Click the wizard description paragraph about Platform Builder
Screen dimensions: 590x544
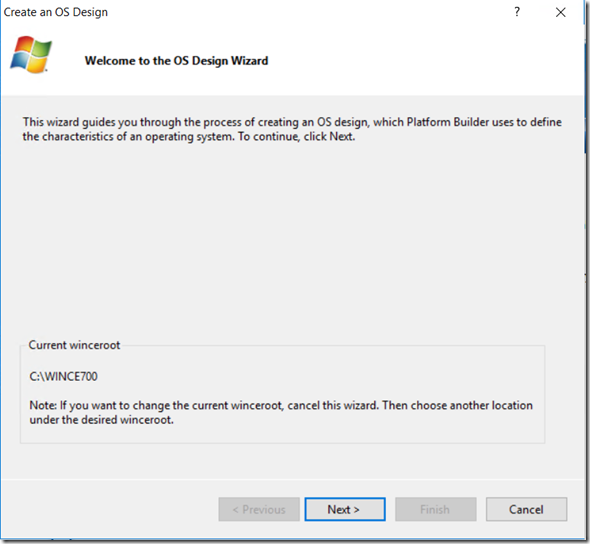click(x=292, y=129)
